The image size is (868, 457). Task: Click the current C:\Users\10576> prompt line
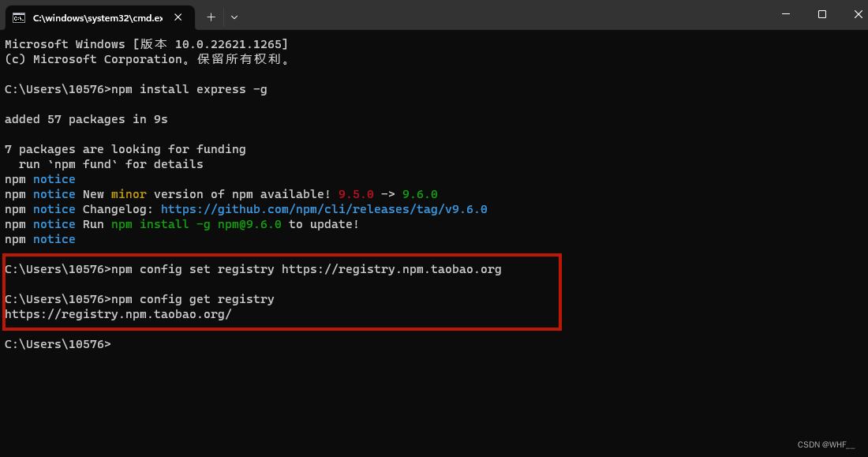point(58,345)
